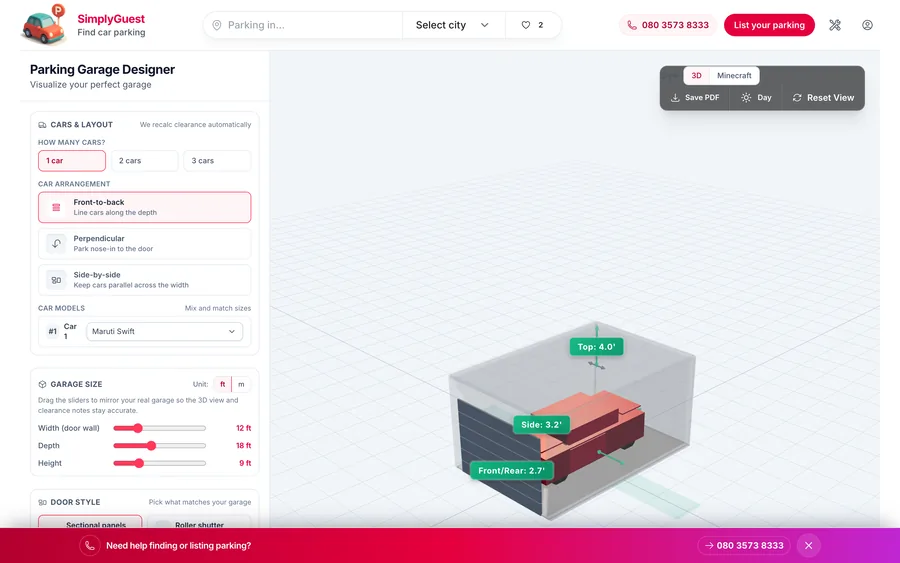The width and height of the screenshot is (900, 563).
Task: Open the user account icon
Action: (867, 25)
